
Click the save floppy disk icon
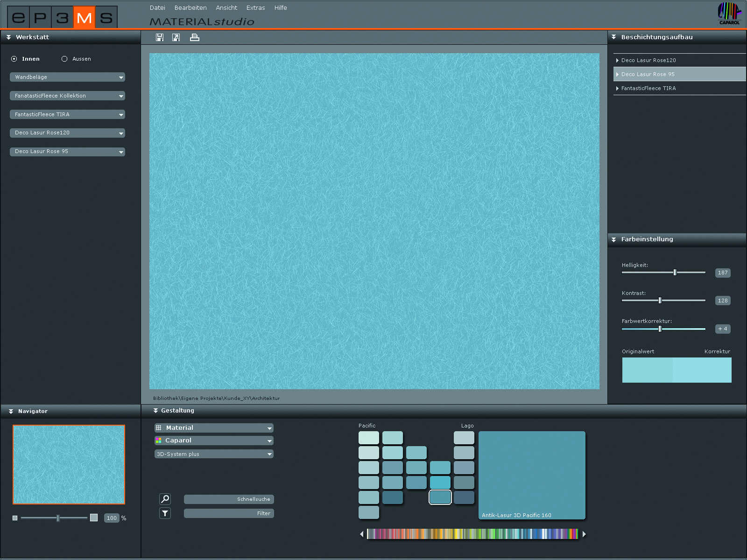click(x=160, y=37)
